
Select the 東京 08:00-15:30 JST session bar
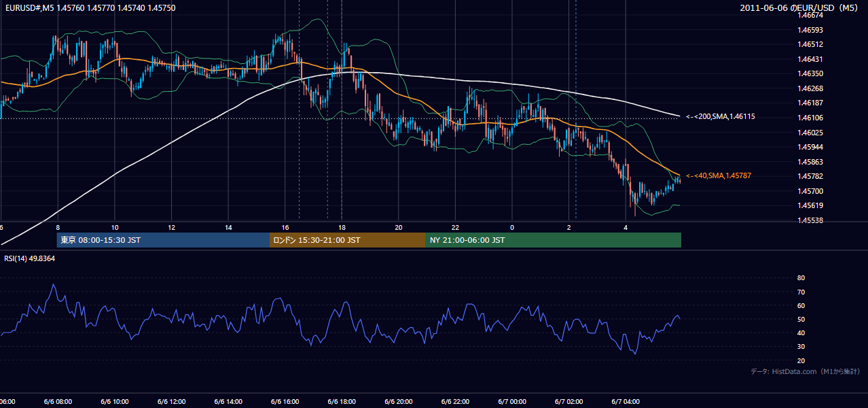(x=163, y=240)
